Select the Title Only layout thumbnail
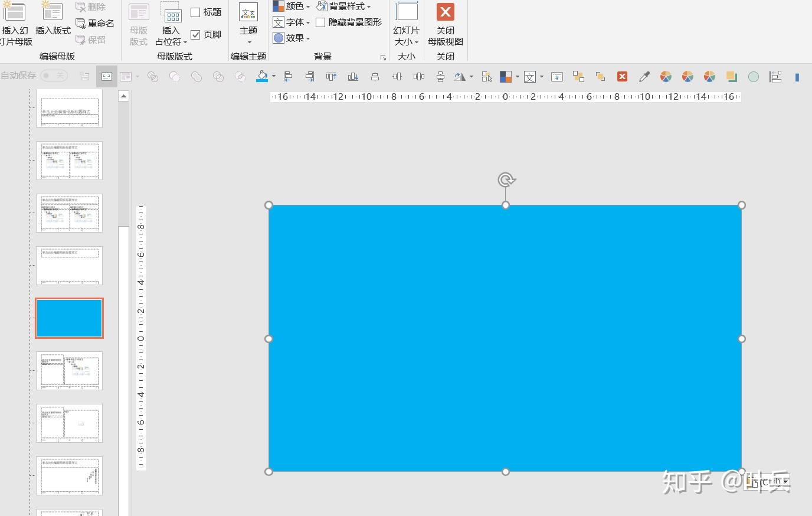 tap(69, 266)
